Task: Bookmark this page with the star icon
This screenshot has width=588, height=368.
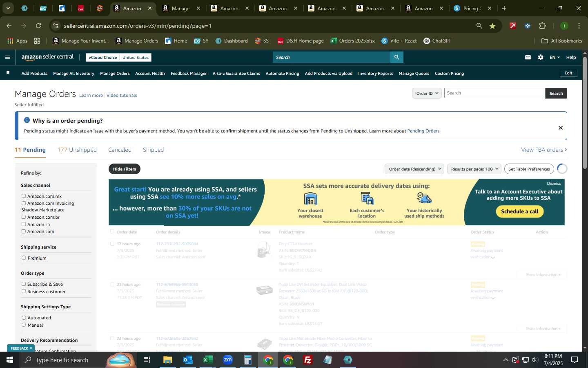Action: (x=492, y=26)
